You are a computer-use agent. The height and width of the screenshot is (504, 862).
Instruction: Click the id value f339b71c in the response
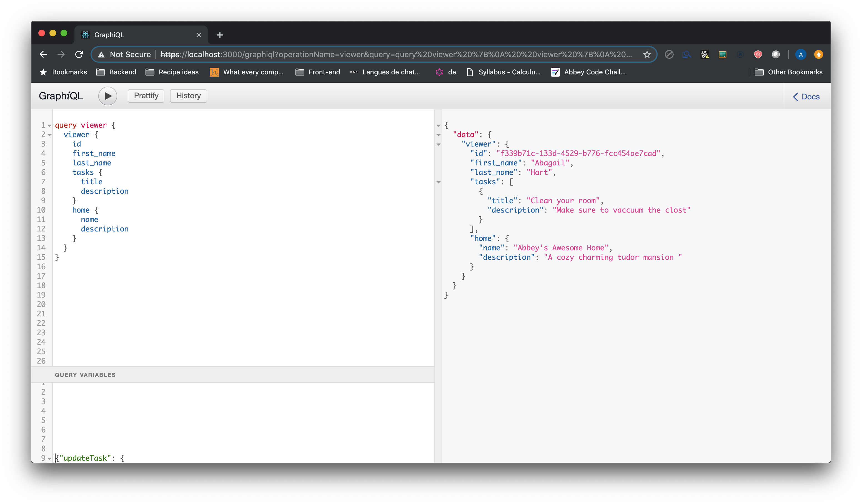tap(578, 153)
